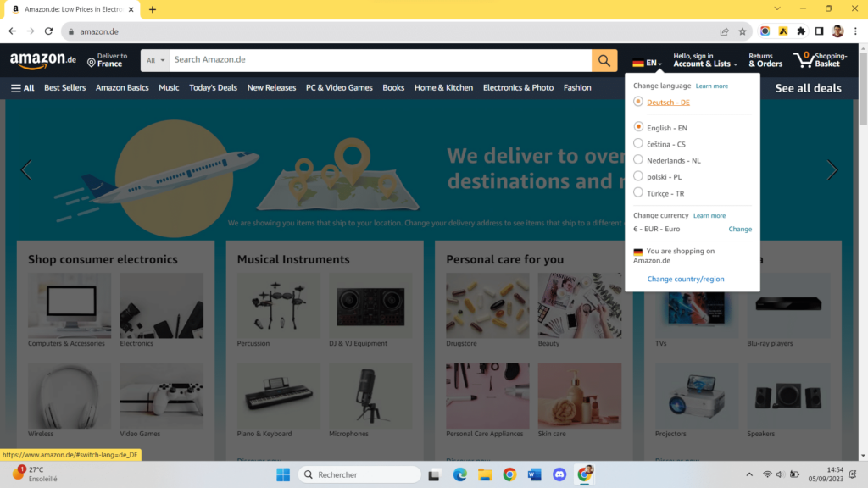868x488 pixels.
Task: Open Computers & Accessories thumbnail
Action: point(70,305)
